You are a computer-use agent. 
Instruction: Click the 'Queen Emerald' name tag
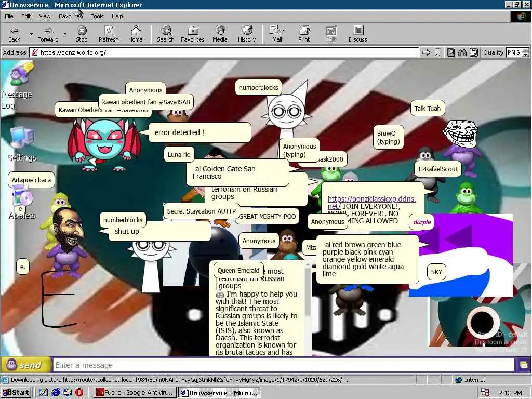[x=238, y=270]
